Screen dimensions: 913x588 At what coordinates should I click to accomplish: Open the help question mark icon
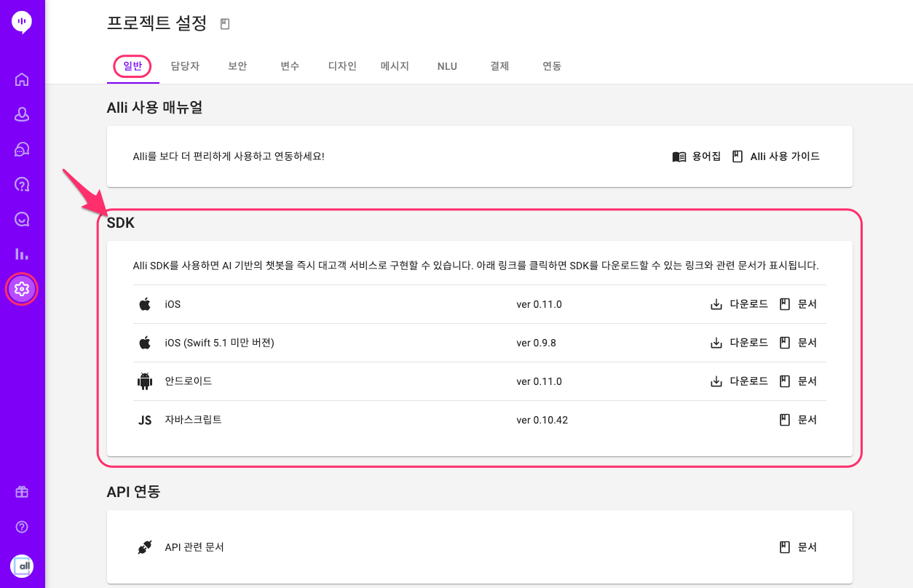click(x=22, y=527)
